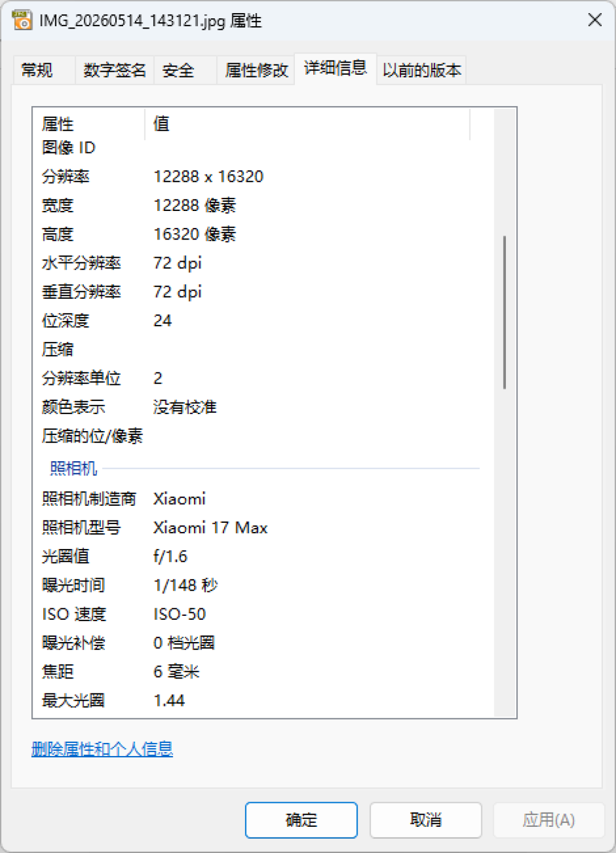Select the 焦距 value 6 毫米

(x=176, y=672)
